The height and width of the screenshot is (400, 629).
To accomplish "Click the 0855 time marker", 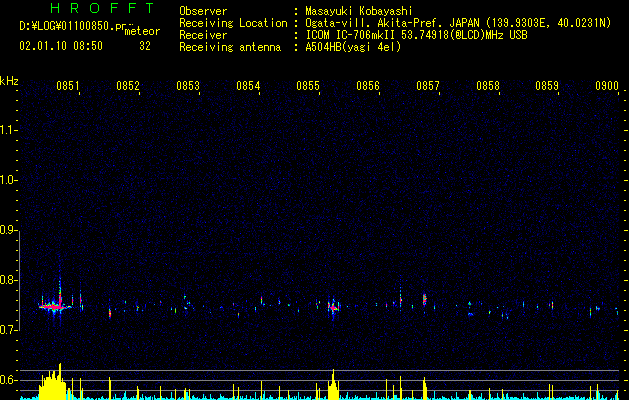I will (x=308, y=86).
